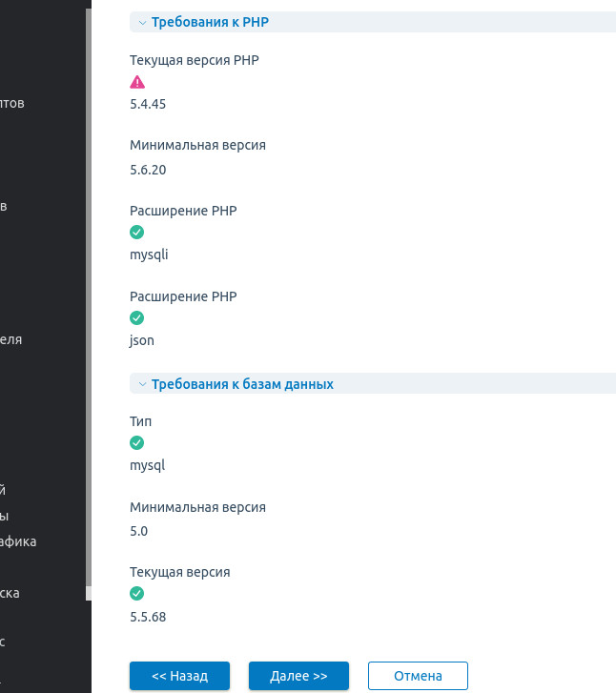This screenshot has height=693, width=616.
Task: Click the green checkmark above json
Action: click(x=136, y=317)
